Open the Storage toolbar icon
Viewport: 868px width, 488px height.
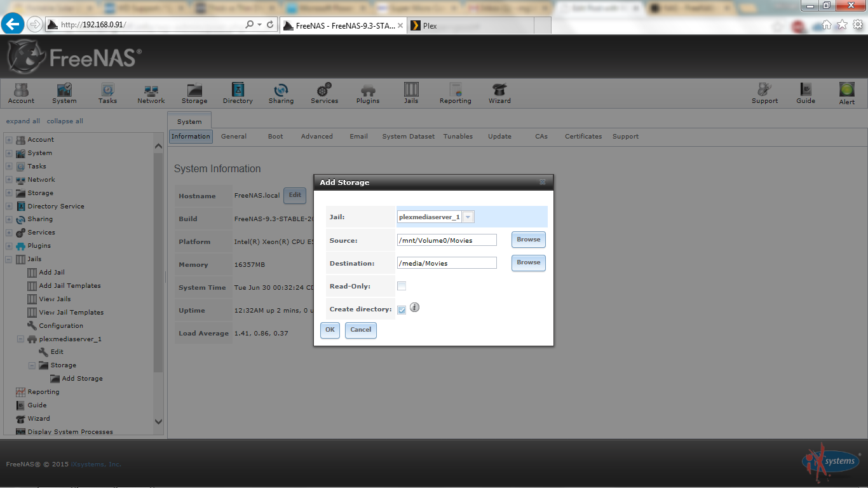(x=194, y=93)
